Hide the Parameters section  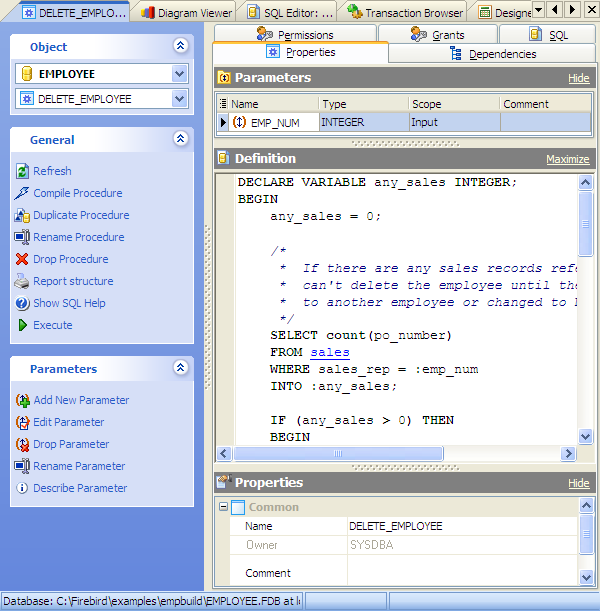(x=579, y=78)
